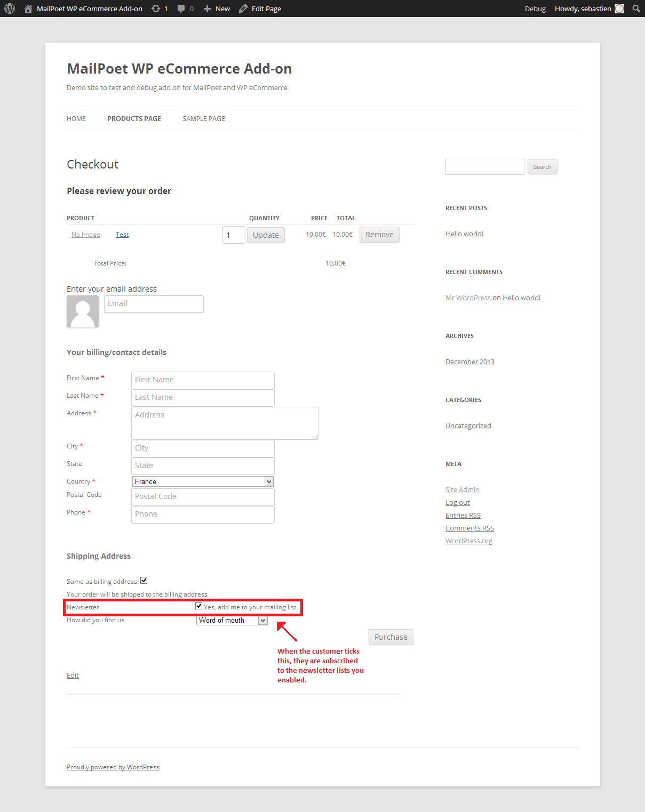Toggle the newsletter mailing list checkbox
The height and width of the screenshot is (812, 645).
[x=199, y=606]
